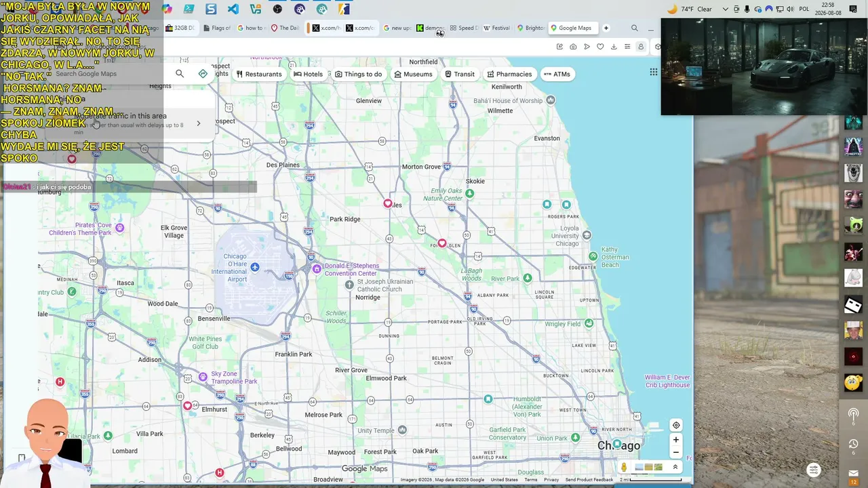Open the map Privacy link

point(551,480)
